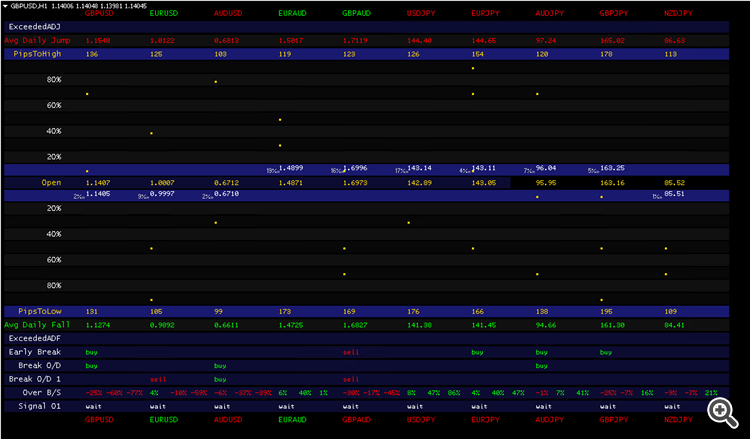Click Break O/D 1 sell signal for EURUSD

click(x=158, y=379)
